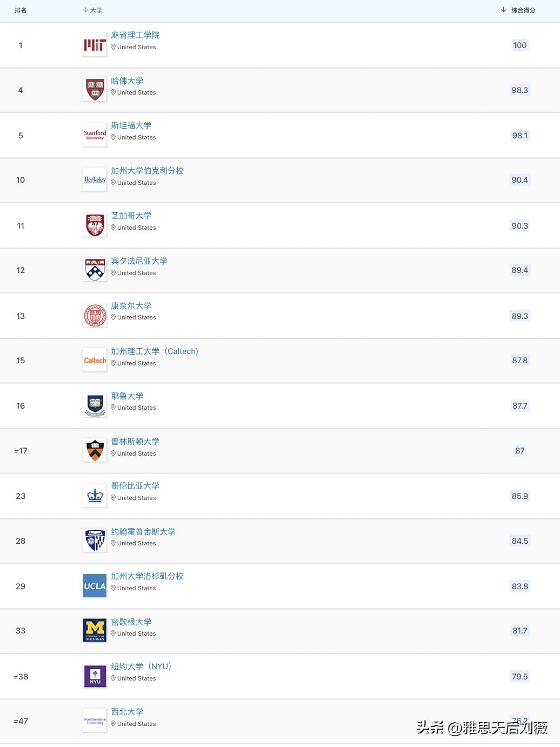This screenshot has height=747, width=560.
Task: Open 耶鲁大学 university link
Action: (x=127, y=396)
